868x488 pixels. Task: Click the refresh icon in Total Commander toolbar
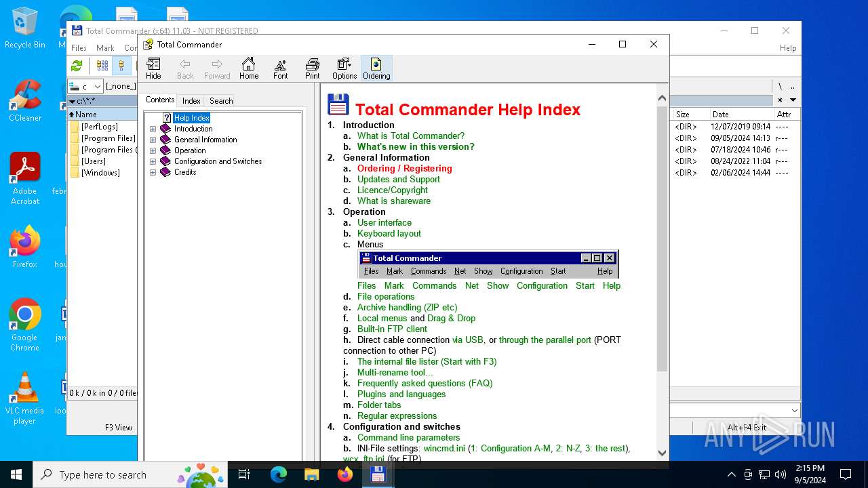click(77, 66)
